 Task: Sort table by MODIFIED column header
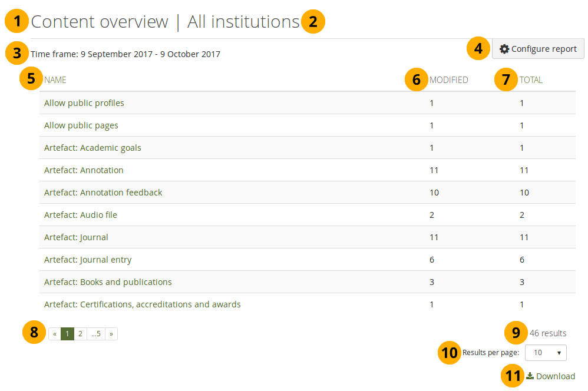coord(449,80)
